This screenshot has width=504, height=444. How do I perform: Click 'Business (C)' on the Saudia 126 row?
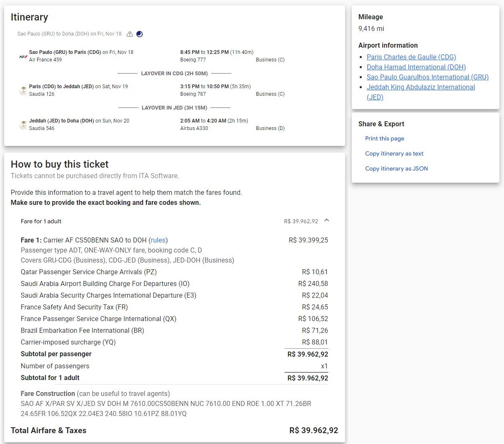click(x=270, y=94)
